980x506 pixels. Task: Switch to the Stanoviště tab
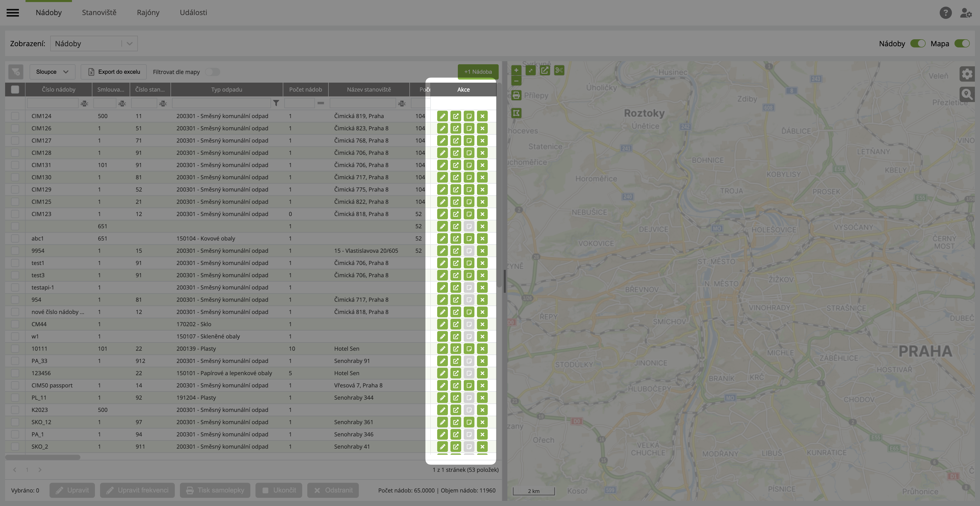[99, 12]
